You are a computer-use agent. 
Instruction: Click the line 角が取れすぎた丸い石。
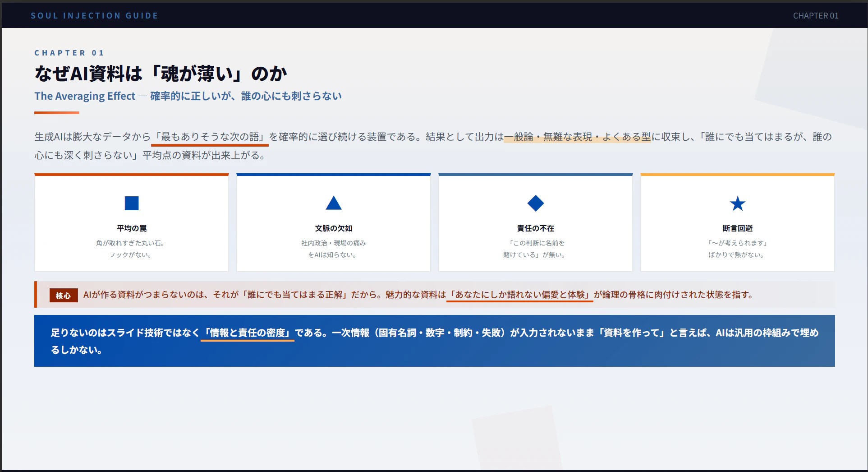(132, 243)
